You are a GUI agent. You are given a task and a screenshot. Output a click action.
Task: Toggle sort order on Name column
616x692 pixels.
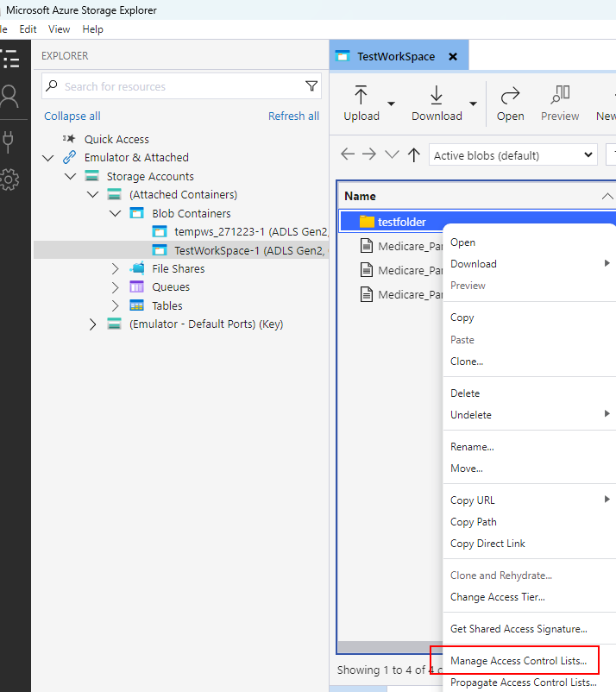click(x=607, y=197)
